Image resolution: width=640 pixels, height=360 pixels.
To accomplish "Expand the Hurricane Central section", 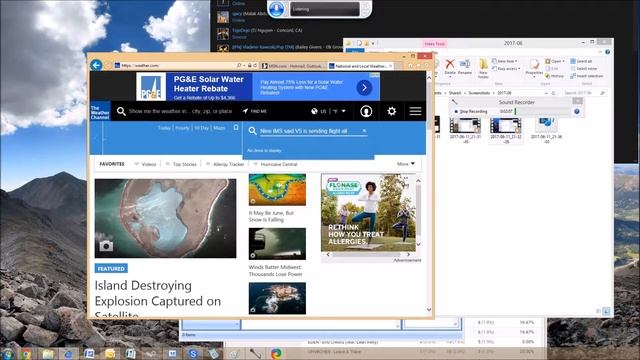I will [276, 164].
